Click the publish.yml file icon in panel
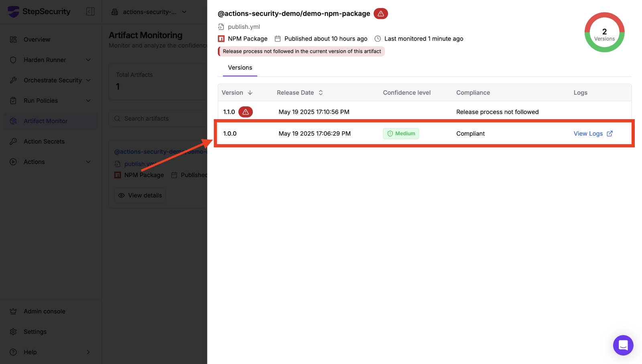 click(x=221, y=27)
